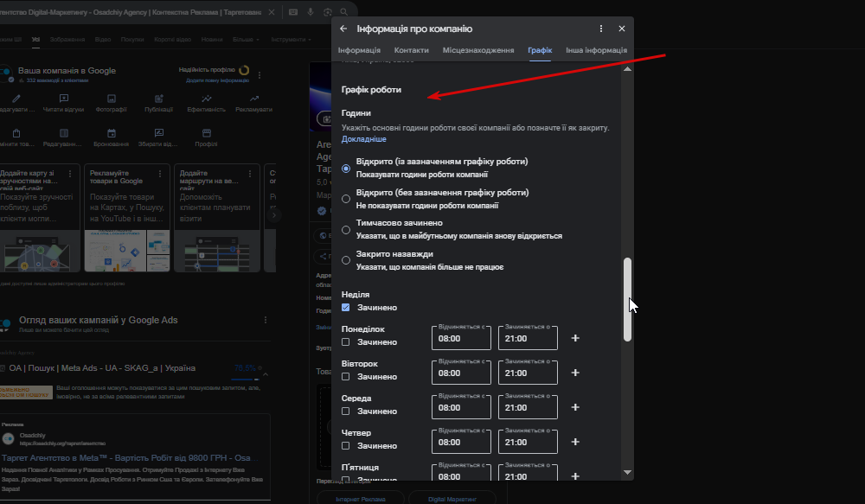Click the Digital Маркетинг category chip

point(452,499)
